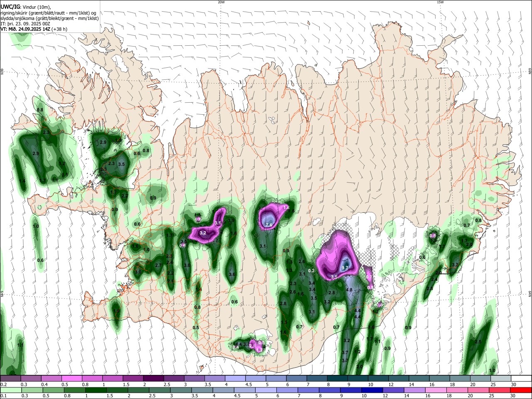
Task: Pick the bright red 30 swatch in the rain legend
Action: pos(520,390)
